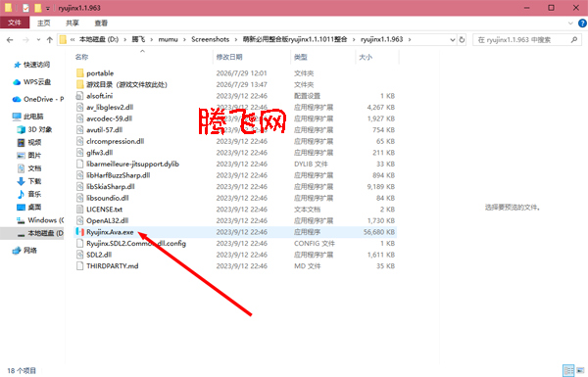Viewport: 588px width, 377px height.
Task: Go forward with the forward arrow
Action: pos(25,40)
